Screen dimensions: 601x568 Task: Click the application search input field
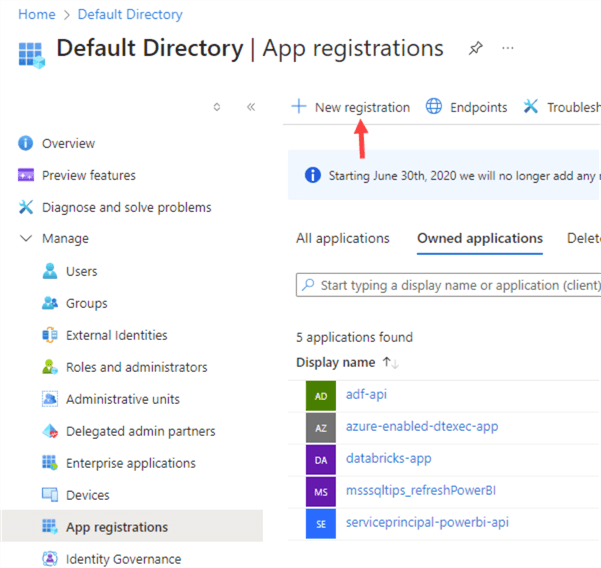tap(450, 285)
